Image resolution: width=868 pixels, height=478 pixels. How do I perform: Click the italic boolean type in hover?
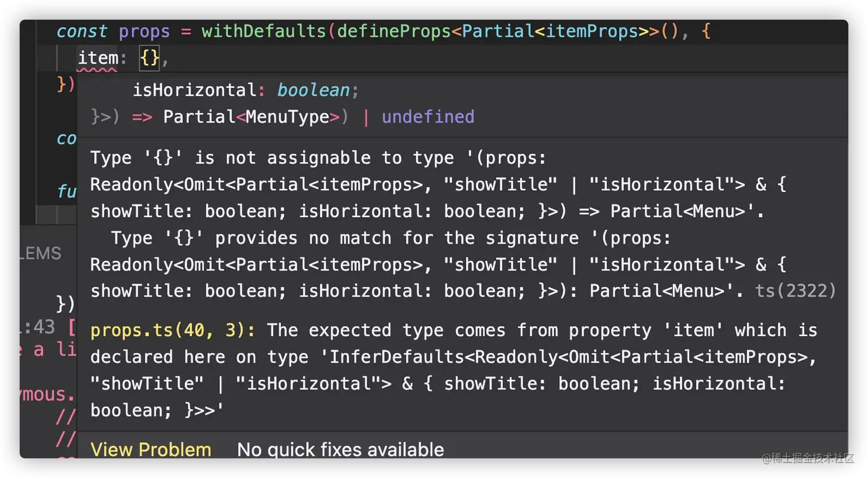(x=313, y=90)
